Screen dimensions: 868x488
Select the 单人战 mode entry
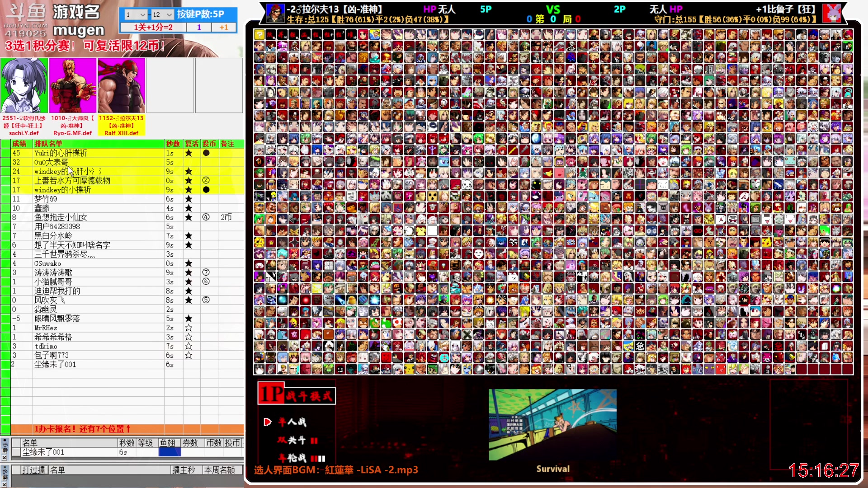tap(293, 421)
